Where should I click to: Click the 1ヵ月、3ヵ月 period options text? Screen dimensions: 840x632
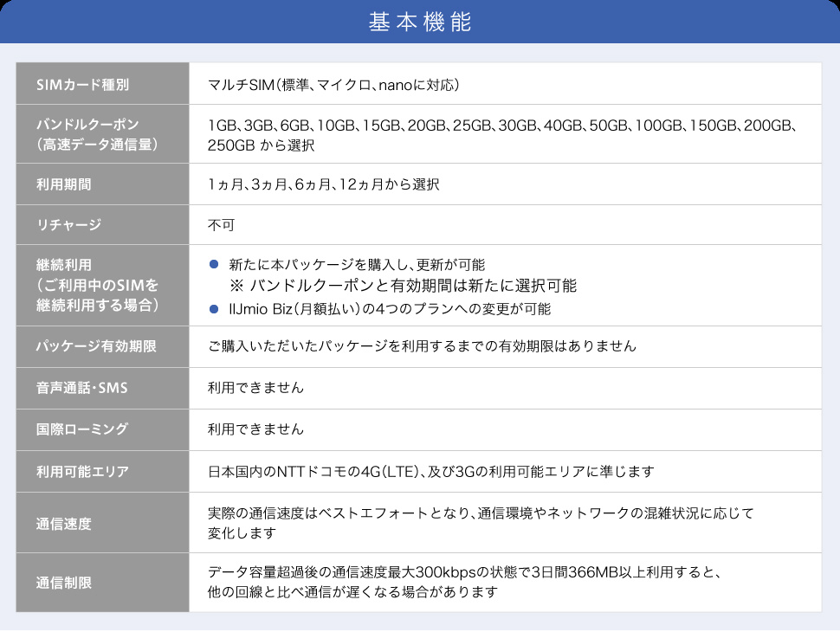point(323,184)
